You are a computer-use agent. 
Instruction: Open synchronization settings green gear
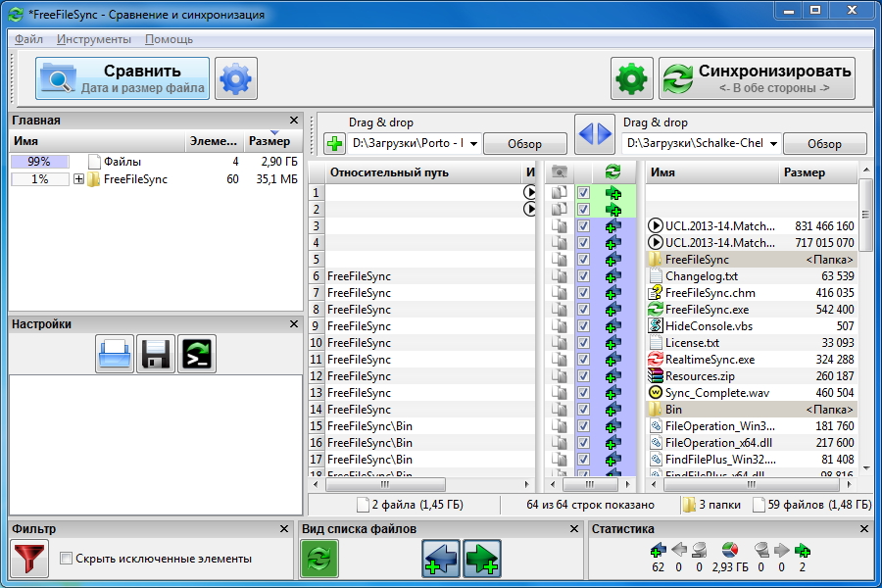pos(632,78)
